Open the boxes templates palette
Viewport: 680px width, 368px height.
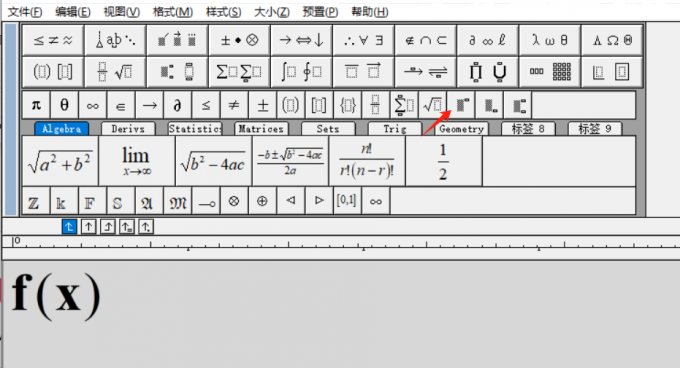[611, 72]
